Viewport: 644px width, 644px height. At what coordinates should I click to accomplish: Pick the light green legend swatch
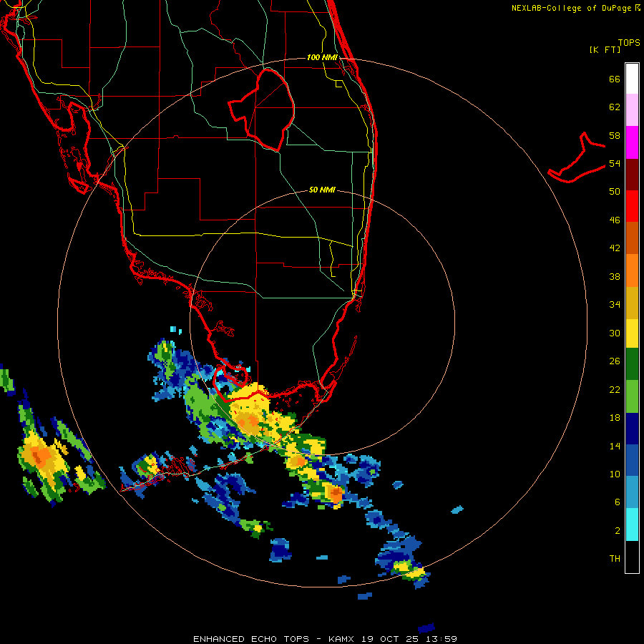pos(632,396)
